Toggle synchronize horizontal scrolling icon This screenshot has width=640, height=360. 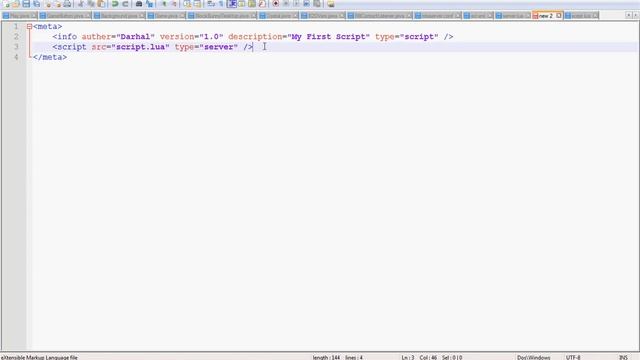(x=198, y=4)
